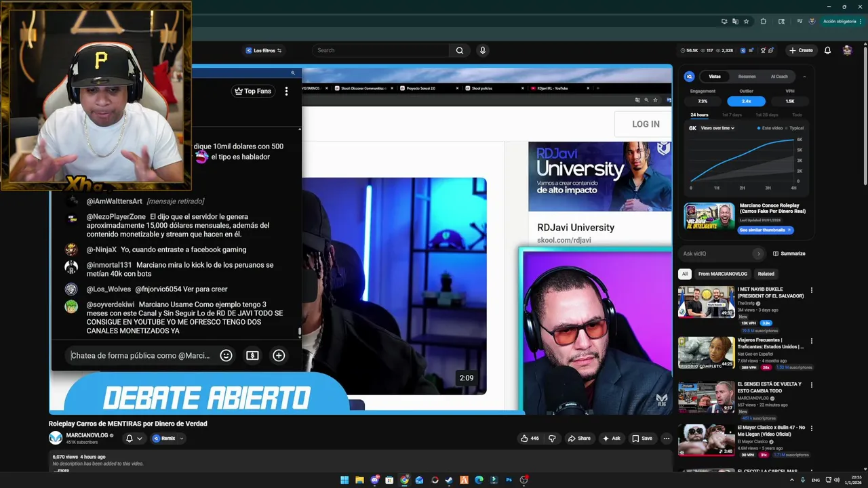Switch to Vistas tab in vidIQ

click(x=715, y=77)
